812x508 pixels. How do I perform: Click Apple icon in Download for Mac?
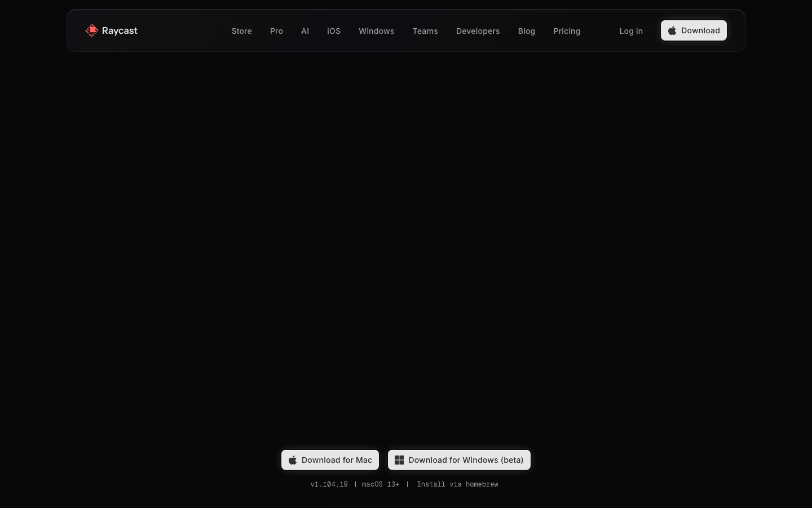coord(293,460)
